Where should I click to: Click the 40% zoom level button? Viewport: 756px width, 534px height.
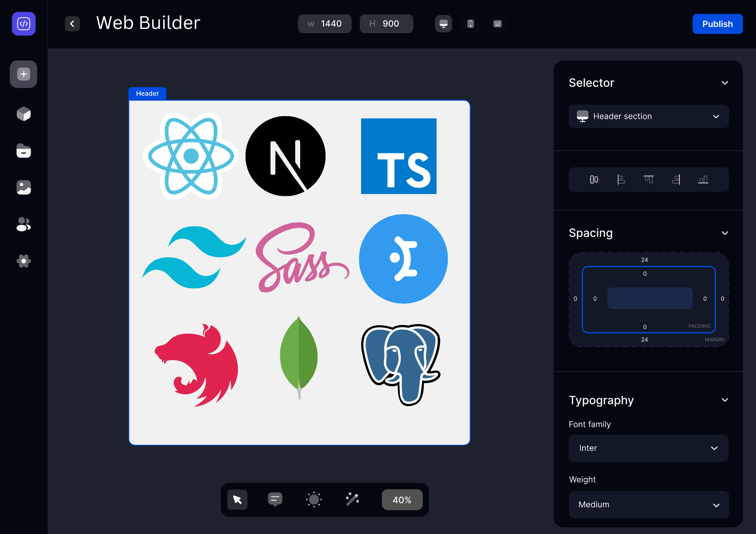[402, 500]
